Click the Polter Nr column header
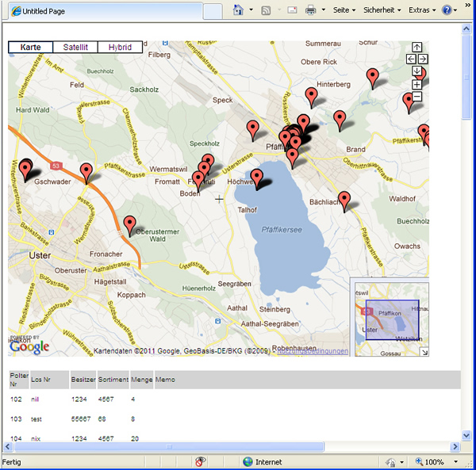The height and width of the screenshot is (470, 476). click(x=19, y=380)
